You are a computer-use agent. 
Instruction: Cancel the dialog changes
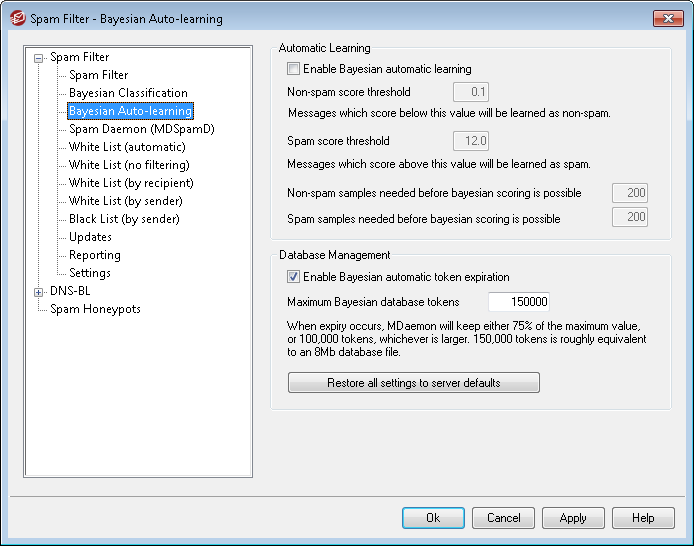(x=503, y=518)
